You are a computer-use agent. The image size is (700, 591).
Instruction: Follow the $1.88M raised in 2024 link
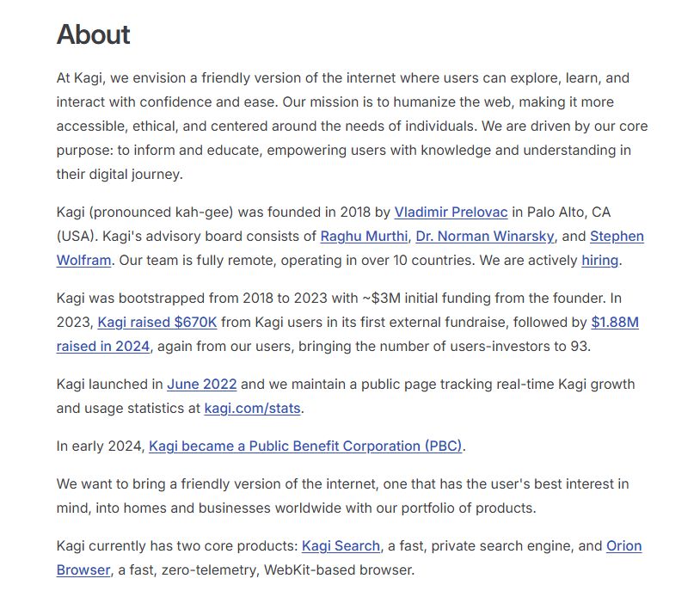coord(615,322)
